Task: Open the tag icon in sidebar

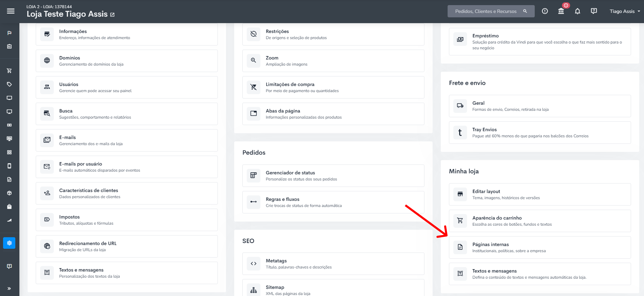Action: pos(9,84)
